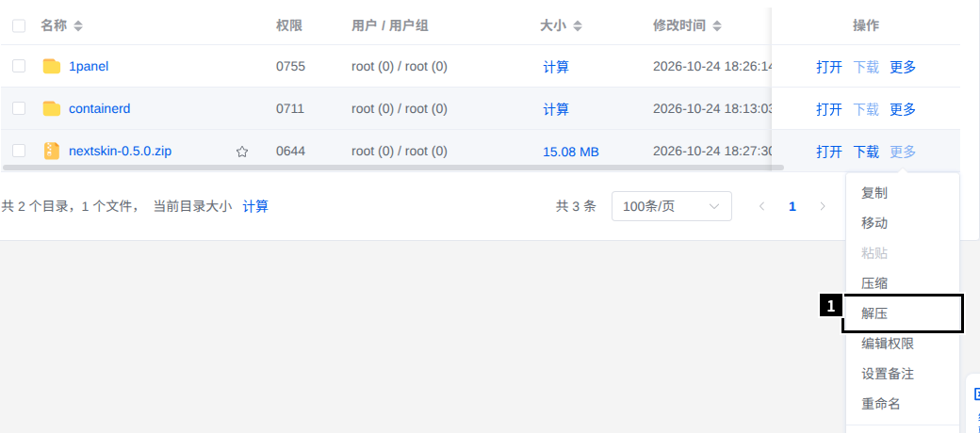
Task: Open 更多 menu for the 1panel row
Action: (903, 67)
